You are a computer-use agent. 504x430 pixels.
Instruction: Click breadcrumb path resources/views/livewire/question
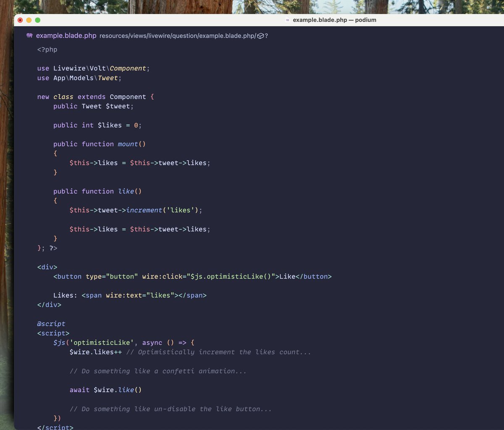(148, 36)
